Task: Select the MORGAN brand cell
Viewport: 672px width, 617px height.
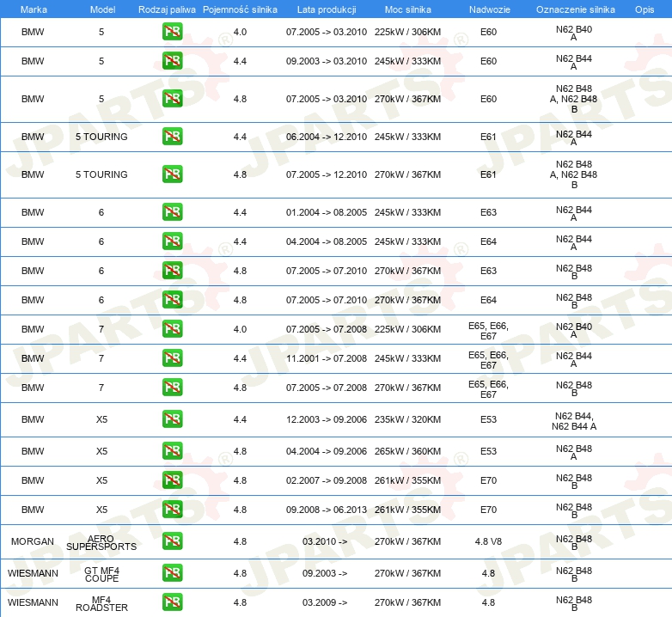Action: 33,541
